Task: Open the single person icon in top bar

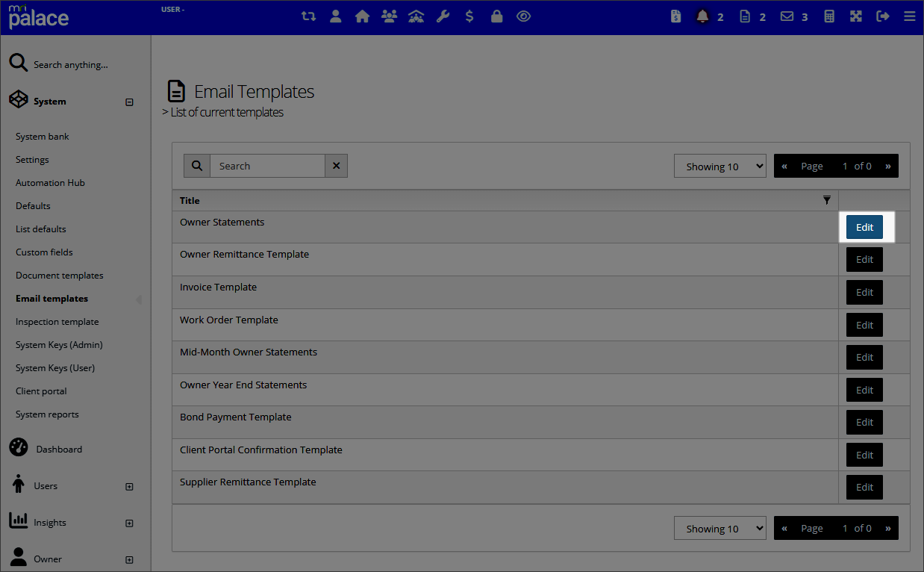Action: 336,16
